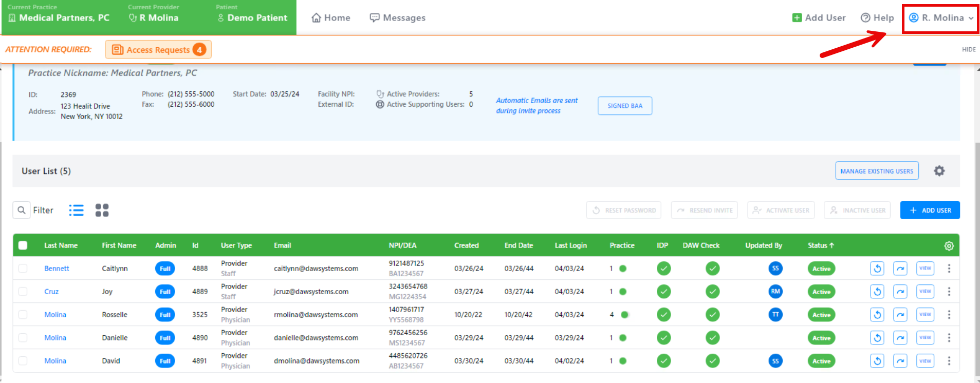
Task: Switch to list view
Action: tap(76, 210)
